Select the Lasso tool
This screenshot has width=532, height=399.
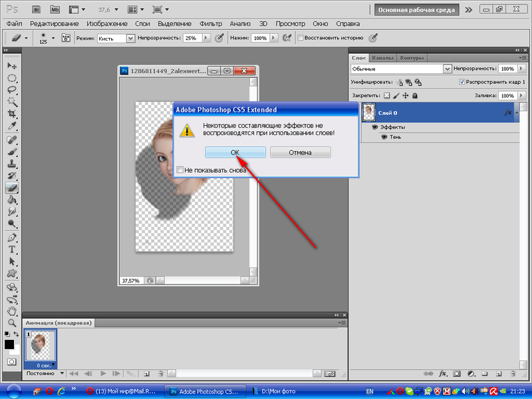(x=12, y=90)
